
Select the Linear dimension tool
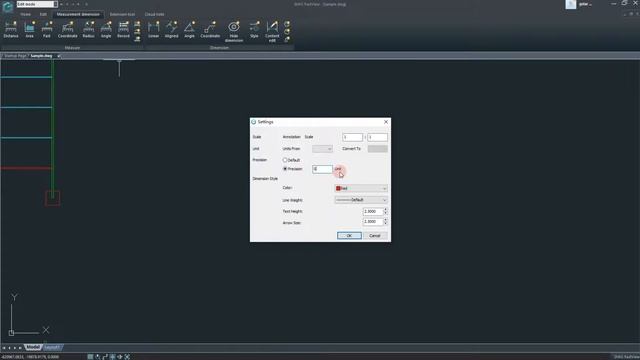coord(153,30)
